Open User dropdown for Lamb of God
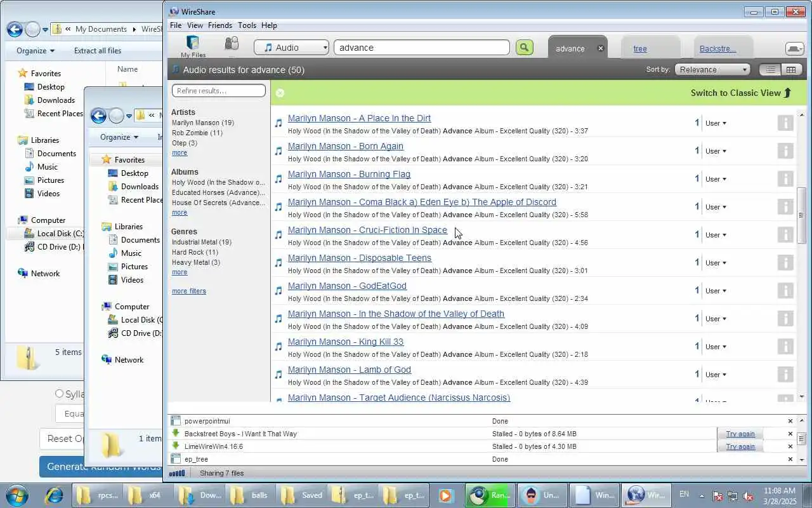Image resolution: width=812 pixels, height=508 pixels. click(716, 375)
